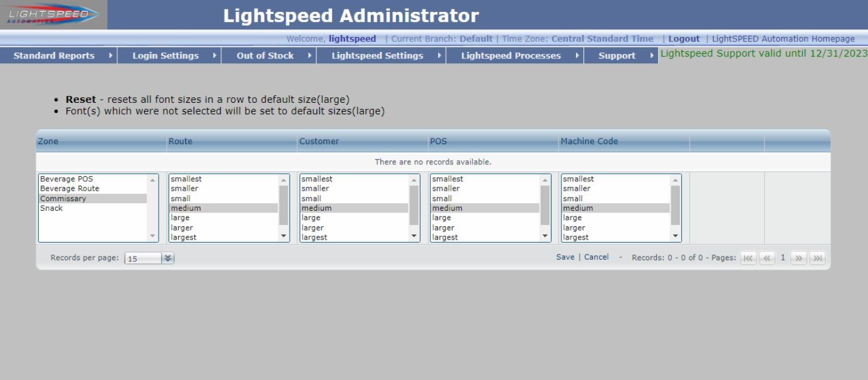Image resolution: width=868 pixels, height=380 pixels.
Task: Pick smallest in the Customer font list
Action: (x=355, y=179)
